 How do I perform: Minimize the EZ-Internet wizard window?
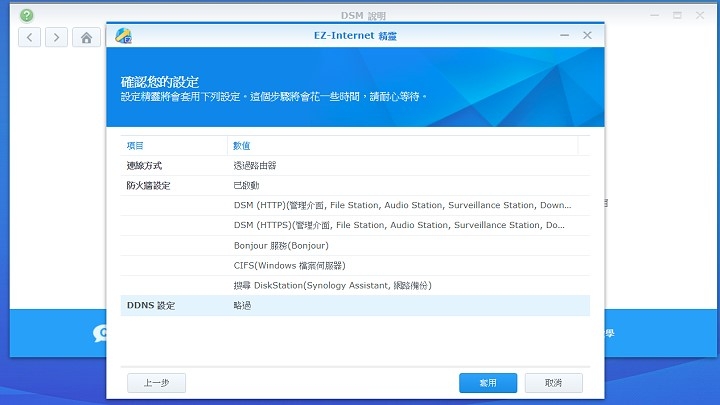pyautogui.click(x=564, y=35)
